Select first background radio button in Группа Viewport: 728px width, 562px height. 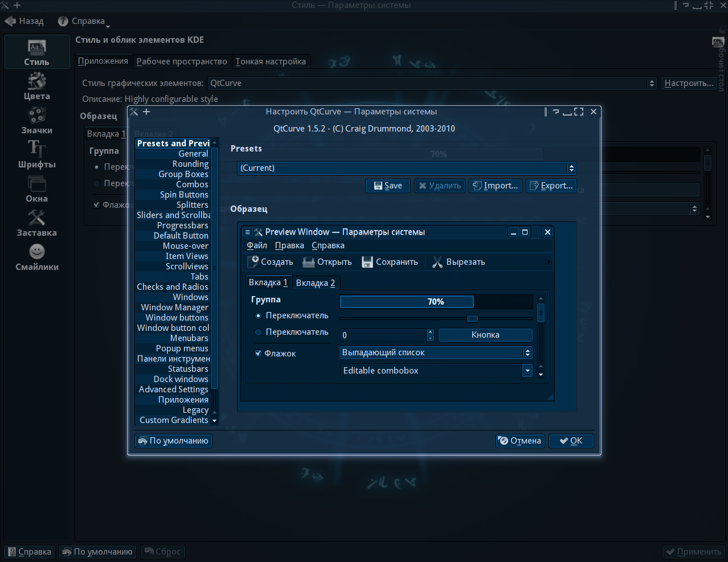coord(96,167)
